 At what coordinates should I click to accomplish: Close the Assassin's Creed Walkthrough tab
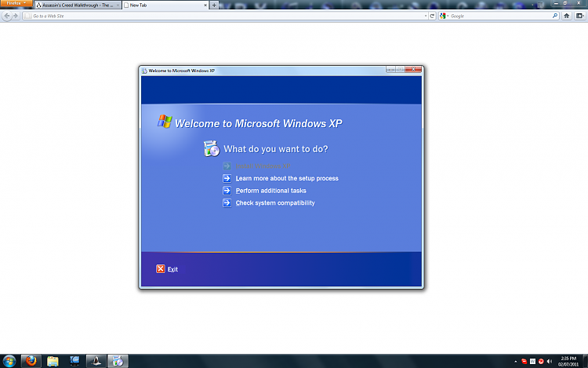pyautogui.click(x=118, y=5)
